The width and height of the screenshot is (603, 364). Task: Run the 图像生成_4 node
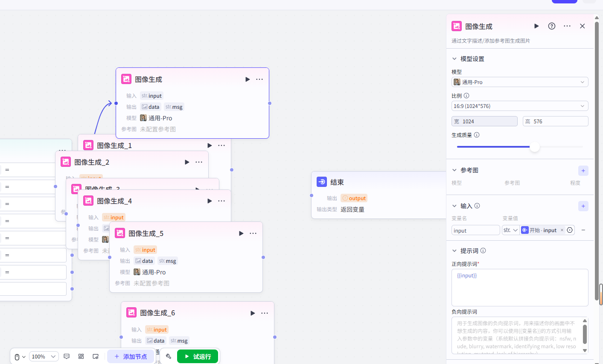210,201
